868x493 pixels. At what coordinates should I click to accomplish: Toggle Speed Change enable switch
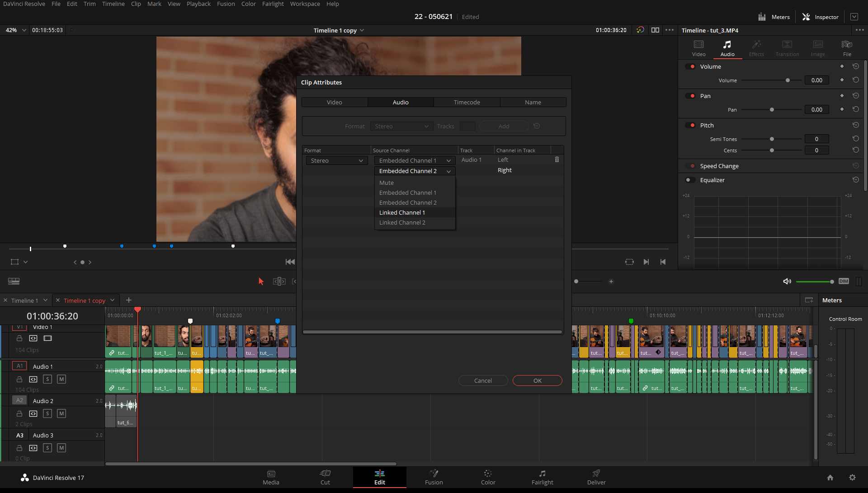coord(690,166)
